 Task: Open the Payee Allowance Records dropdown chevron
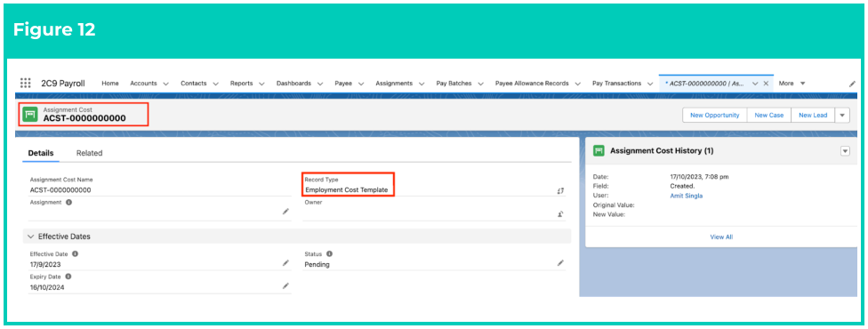coord(577,84)
